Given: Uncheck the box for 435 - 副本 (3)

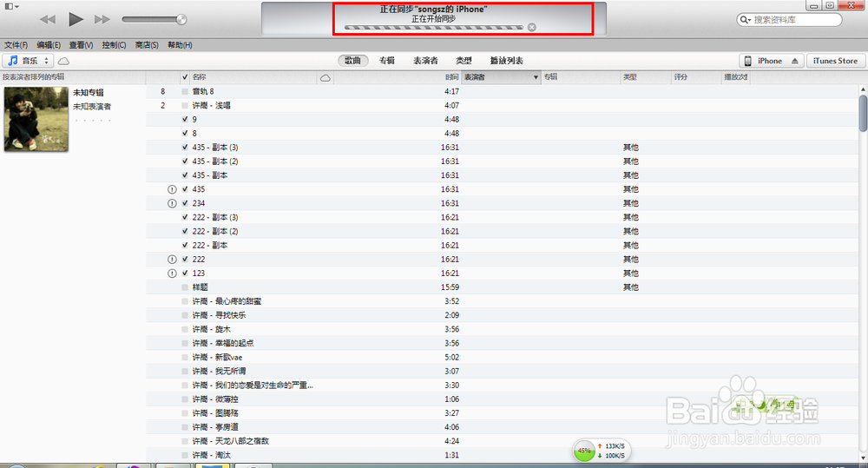Looking at the screenshot, I should point(185,148).
